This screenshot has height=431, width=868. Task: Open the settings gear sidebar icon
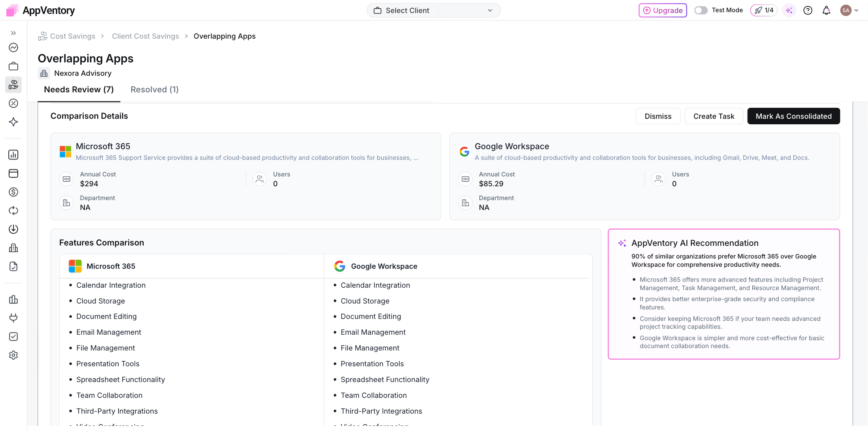pos(13,355)
